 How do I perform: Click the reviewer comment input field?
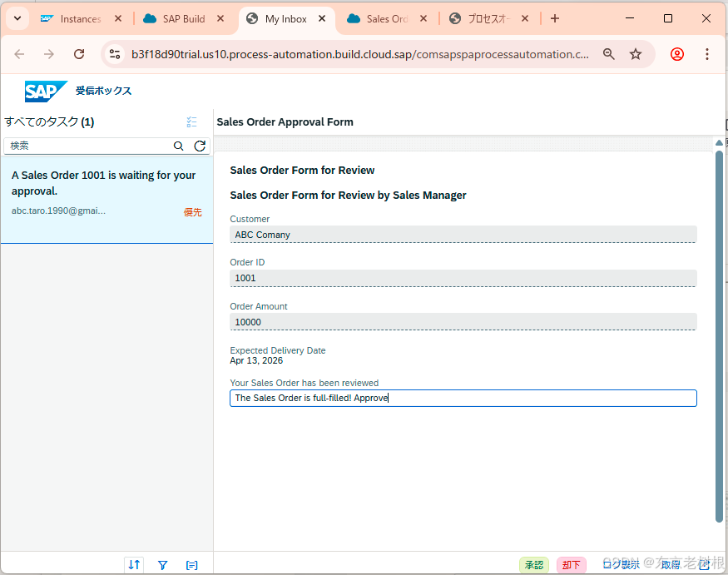tap(463, 398)
